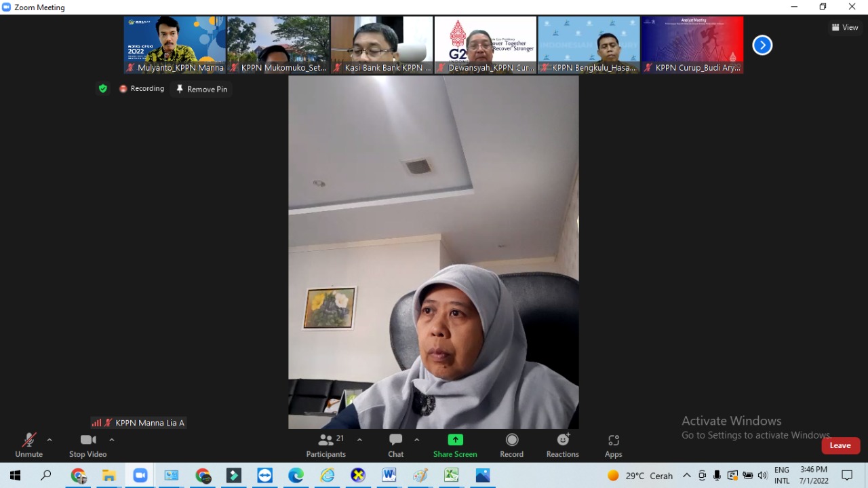Open first Chrome icon in taskbar
868x488 pixels.
(78, 475)
